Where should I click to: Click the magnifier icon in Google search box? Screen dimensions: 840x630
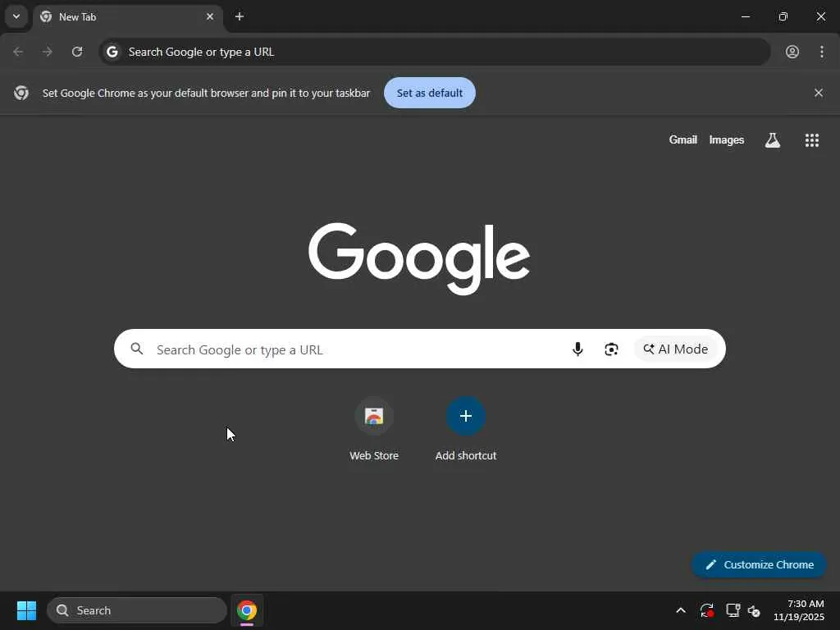[x=137, y=349]
